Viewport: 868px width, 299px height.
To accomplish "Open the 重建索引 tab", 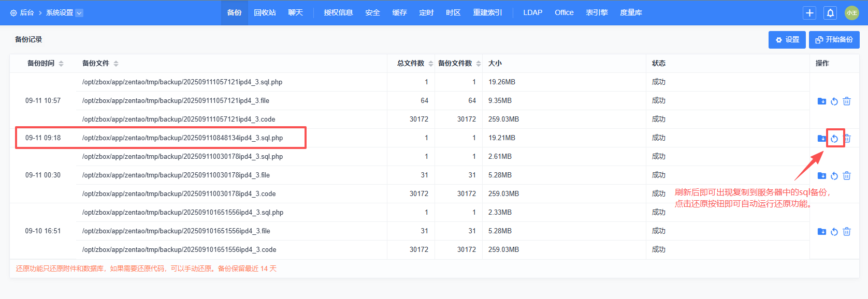I will 487,12.
